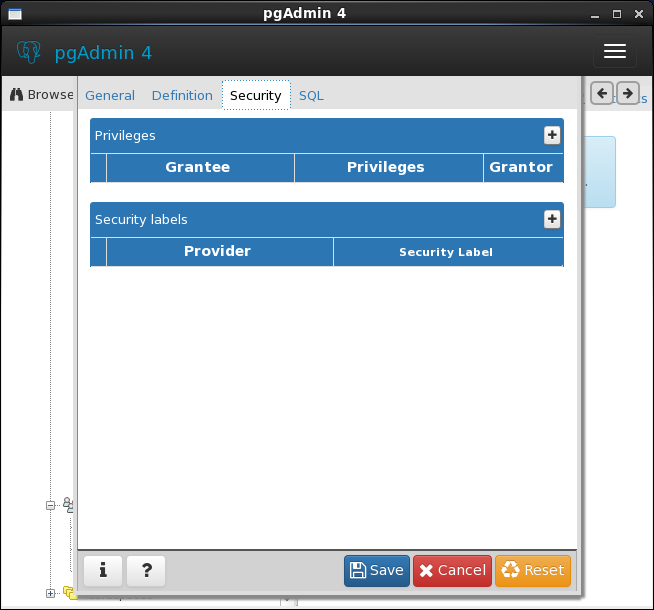Switch to the General tab
The height and width of the screenshot is (610, 654).
[x=110, y=95]
